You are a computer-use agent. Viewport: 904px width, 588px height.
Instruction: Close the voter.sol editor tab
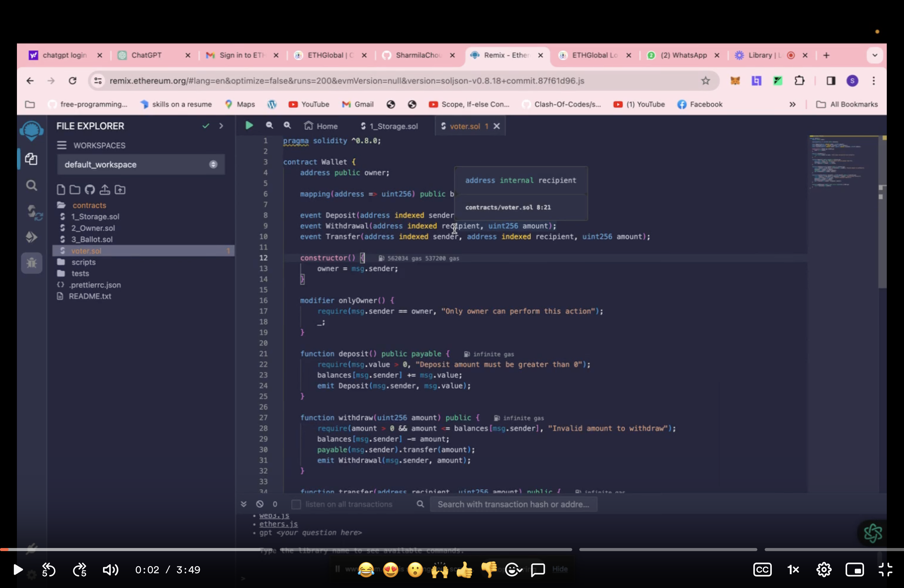coord(497,126)
